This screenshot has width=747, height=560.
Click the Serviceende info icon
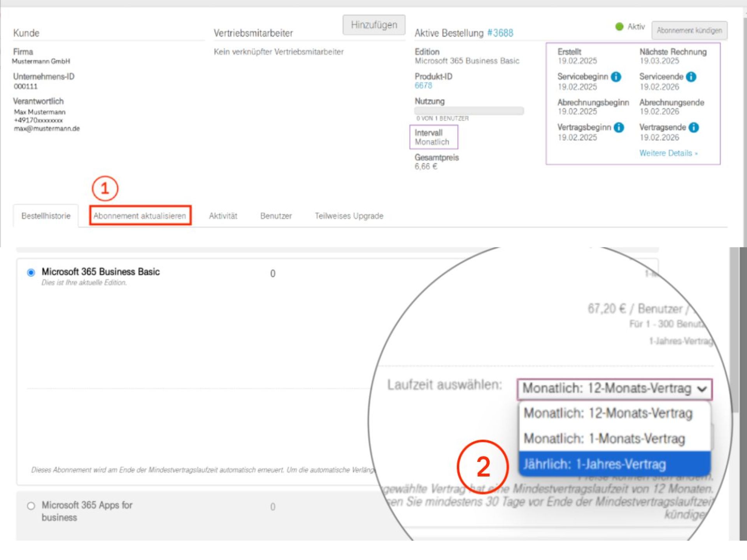691,77
